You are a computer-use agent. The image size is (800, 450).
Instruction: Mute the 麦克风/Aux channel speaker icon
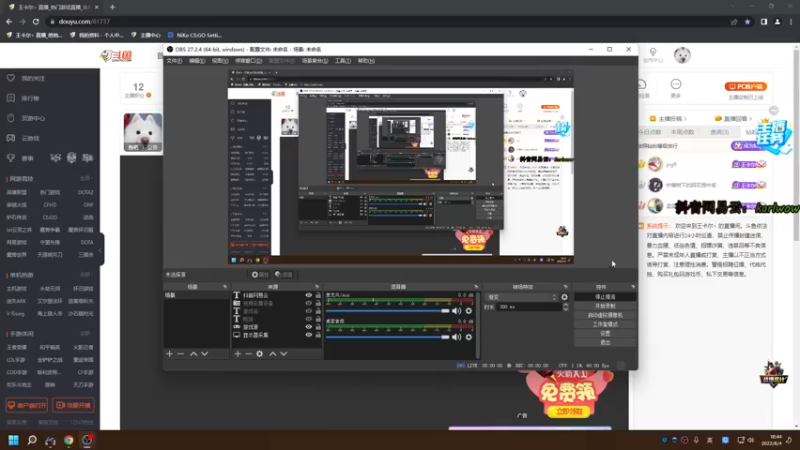click(456, 311)
